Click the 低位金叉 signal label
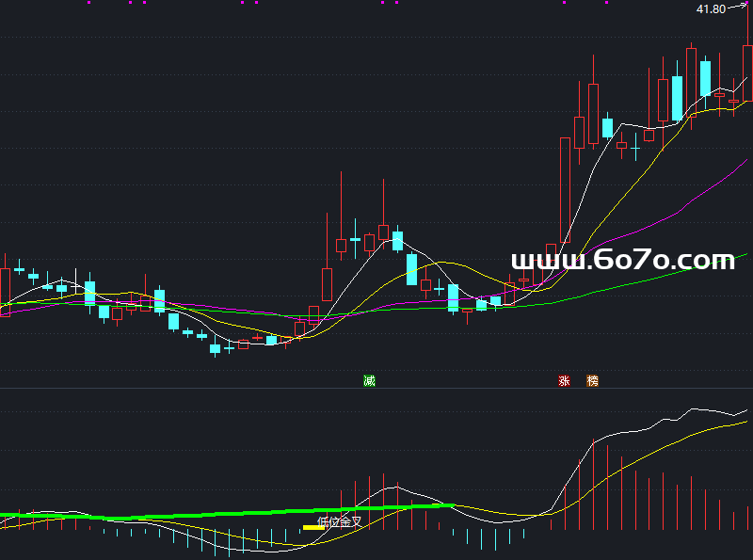The image size is (753, 560). (340, 521)
